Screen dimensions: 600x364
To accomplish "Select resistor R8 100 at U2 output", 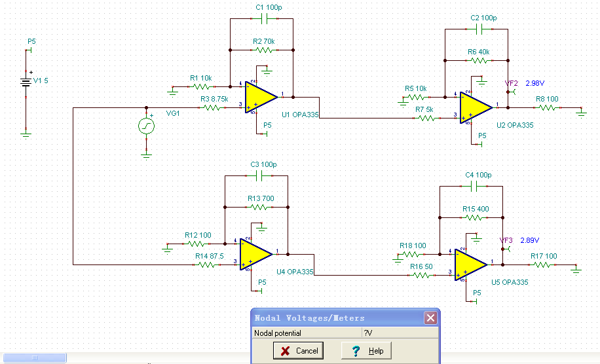I will [547, 108].
